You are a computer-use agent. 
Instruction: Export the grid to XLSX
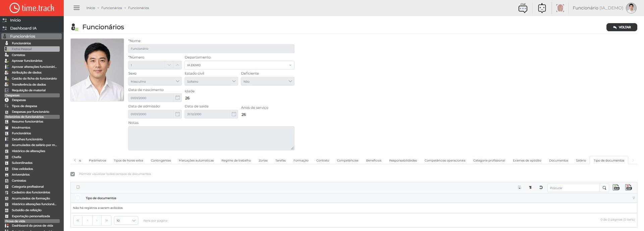point(616,188)
